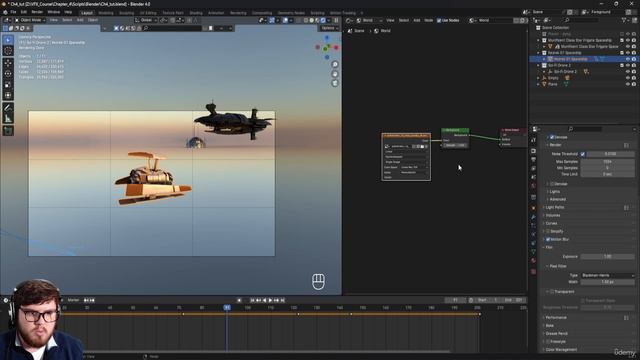Toggle camera view icon in the viewport
This screenshot has width=640, height=360.
[x=335, y=83]
